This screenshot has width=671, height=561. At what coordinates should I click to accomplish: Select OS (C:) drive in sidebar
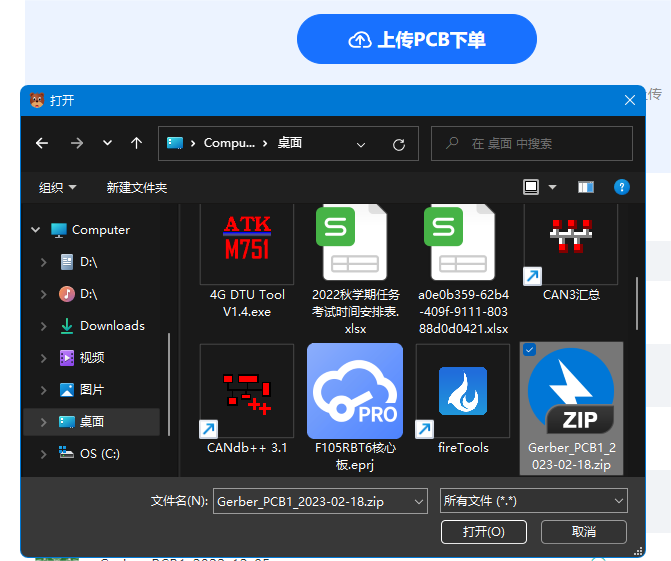[x=89, y=454]
